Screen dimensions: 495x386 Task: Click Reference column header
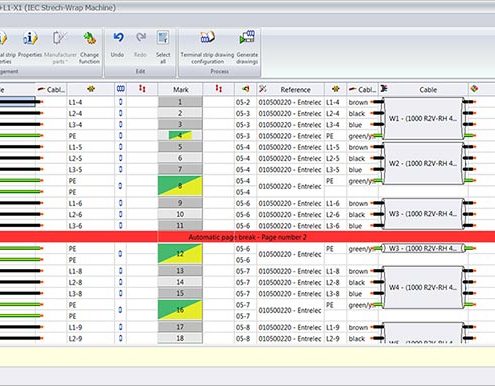click(291, 89)
